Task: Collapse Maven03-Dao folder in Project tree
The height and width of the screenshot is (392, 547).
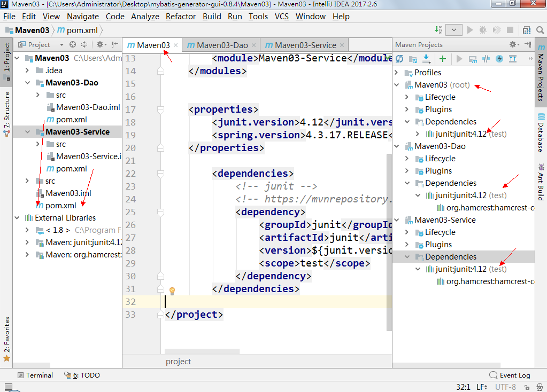Action: 28,83
